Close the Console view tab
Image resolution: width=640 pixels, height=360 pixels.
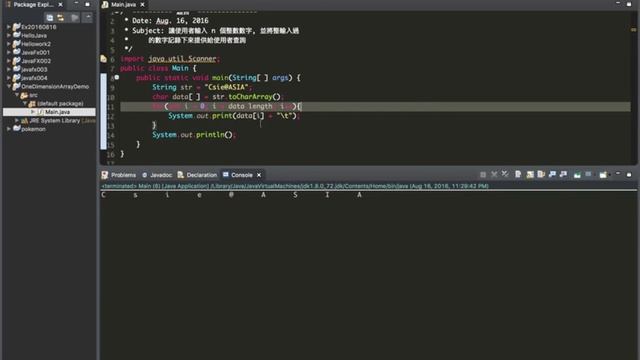coord(259,175)
